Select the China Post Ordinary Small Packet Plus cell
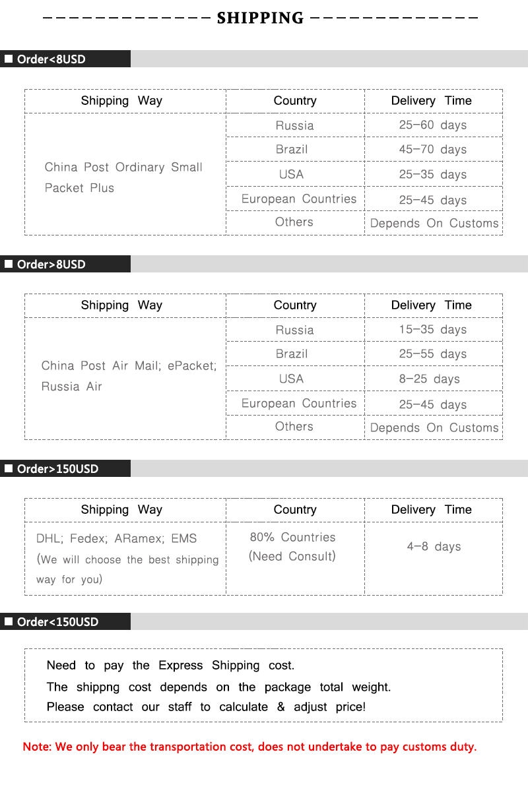Viewport: 528px width, 812px height. tap(123, 177)
